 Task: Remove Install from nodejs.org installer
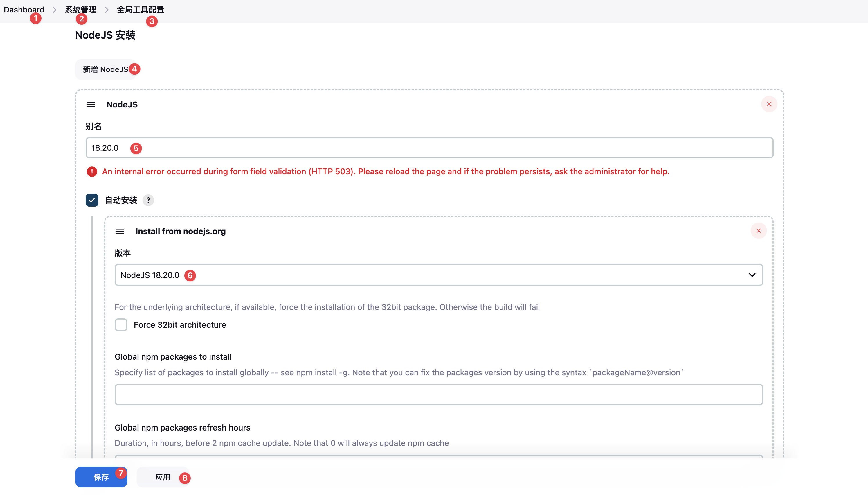(759, 231)
